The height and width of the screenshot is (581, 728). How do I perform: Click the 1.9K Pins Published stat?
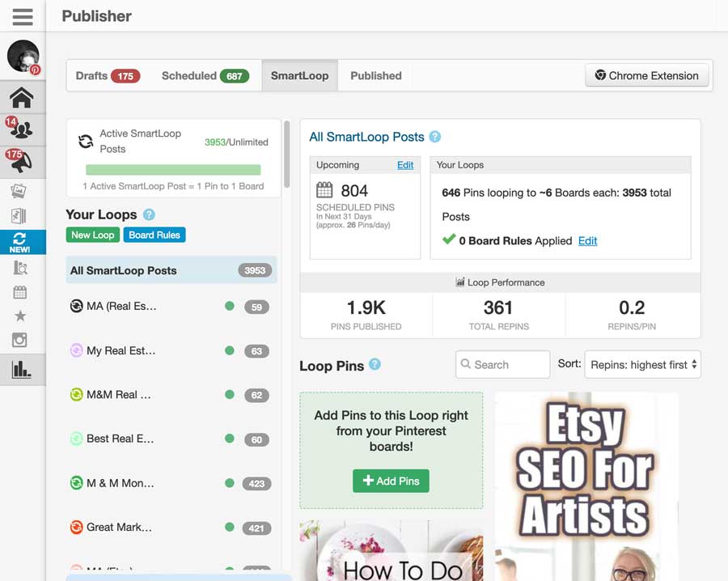point(366,315)
